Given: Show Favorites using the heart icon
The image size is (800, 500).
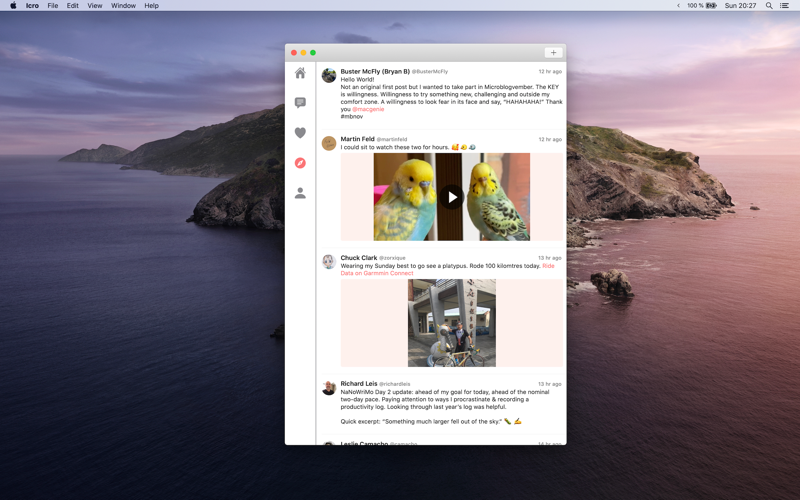Looking at the screenshot, I should coord(300,133).
